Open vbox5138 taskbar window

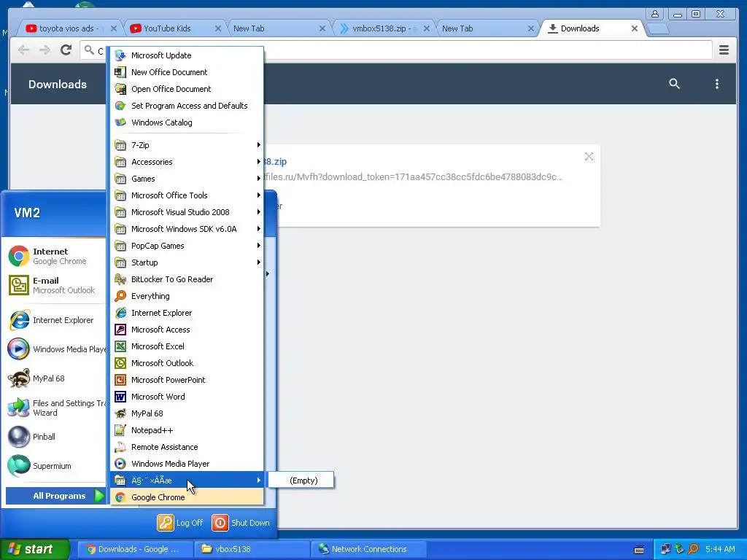[252, 549]
